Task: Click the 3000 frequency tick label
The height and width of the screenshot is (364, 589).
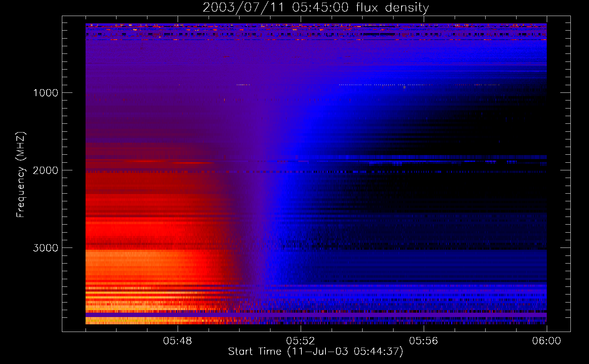Action: (x=46, y=248)
